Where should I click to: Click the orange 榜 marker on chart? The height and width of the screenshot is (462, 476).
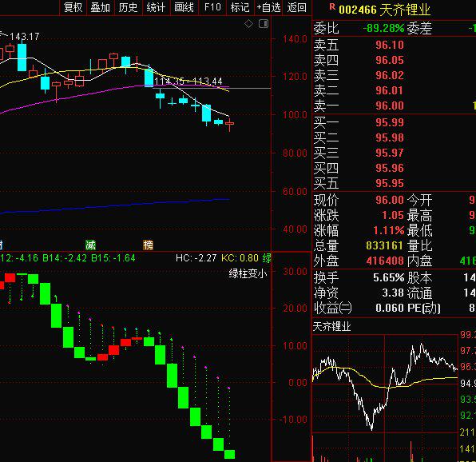148,245
